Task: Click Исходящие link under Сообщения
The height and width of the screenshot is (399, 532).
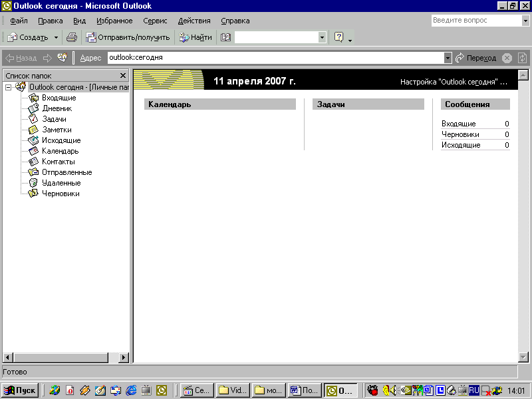Action: [x=461, y=145]
